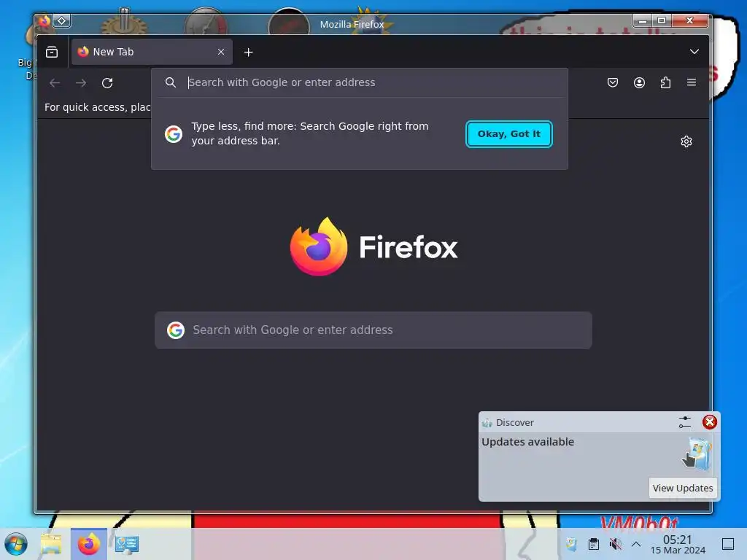Viewport: 747px width, 560px height.
Task: Select Firefox in the taskbar
Action: (88, 544)
